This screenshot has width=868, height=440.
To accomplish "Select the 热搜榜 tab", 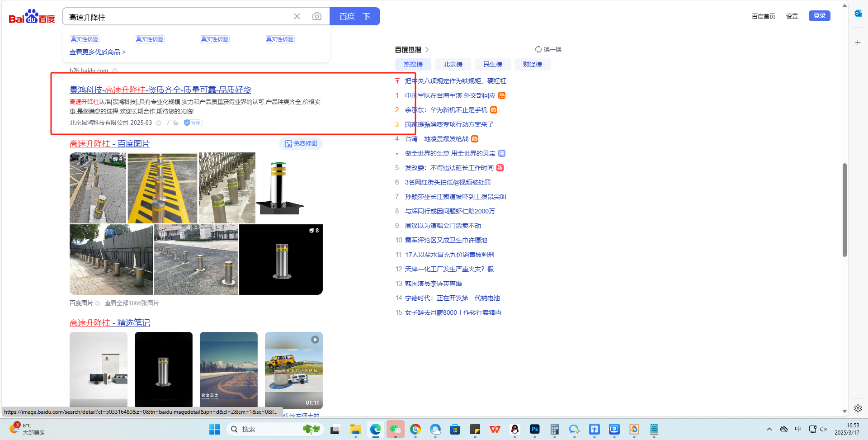I will tap(413, 64).
